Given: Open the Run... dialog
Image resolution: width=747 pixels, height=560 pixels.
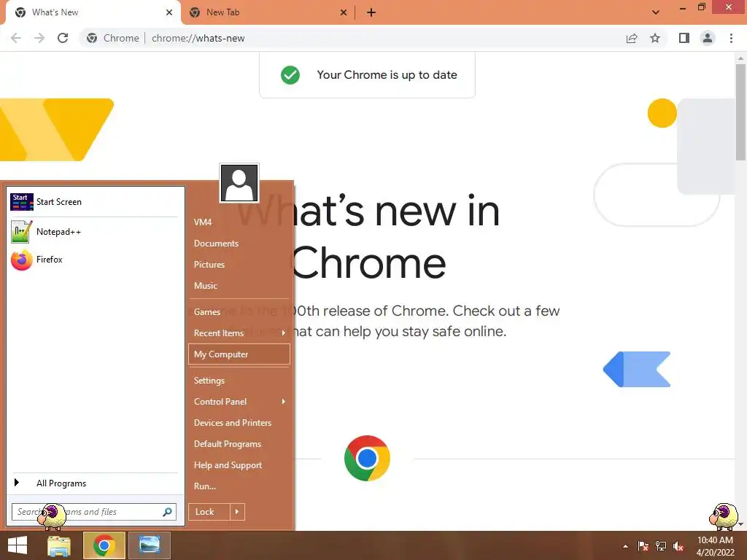Looking at the screenshot, I should pyautogui.click(x=239, y=486).
